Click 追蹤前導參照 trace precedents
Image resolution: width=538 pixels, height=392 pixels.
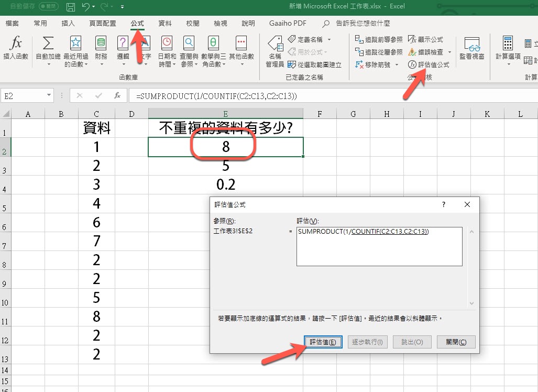click(x=379, y=39)
